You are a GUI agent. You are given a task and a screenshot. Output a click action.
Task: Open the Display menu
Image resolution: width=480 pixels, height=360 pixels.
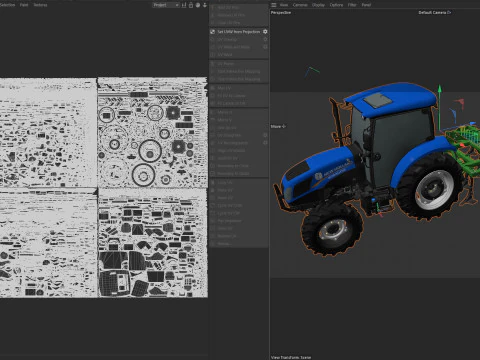pyautogui.click(x=318, y=5)
